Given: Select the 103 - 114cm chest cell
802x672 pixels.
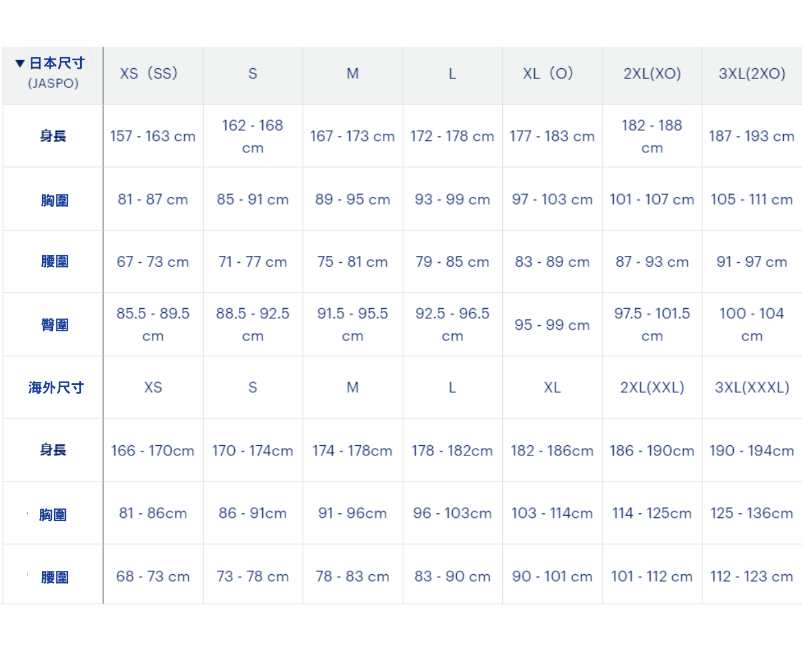Looking at the screenshot, I should (552, 513).
